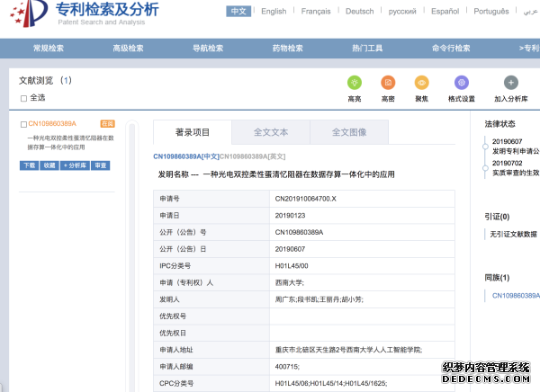Click the results list vertical scrollbar
Viewport: 540px width, 392px height.
tap(131, 256)
